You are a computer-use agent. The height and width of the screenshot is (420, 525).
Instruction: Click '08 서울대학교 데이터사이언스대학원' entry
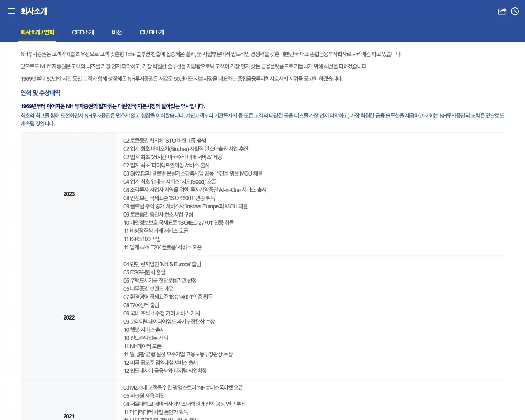click(185, 404)
